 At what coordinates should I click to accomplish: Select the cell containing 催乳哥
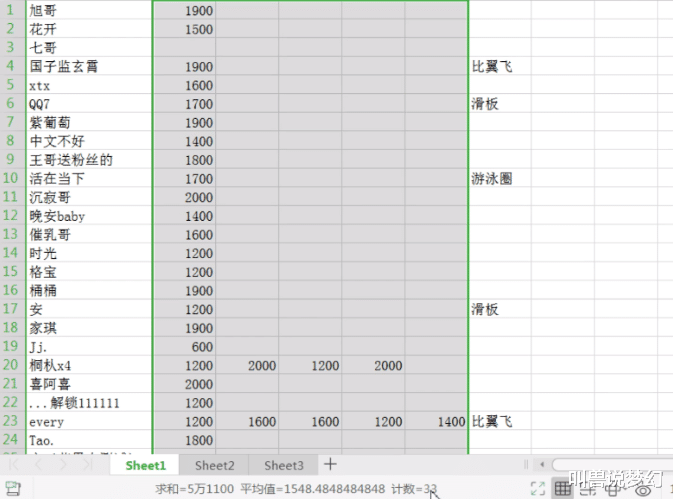pyautogui.click(x=89, y=234)
